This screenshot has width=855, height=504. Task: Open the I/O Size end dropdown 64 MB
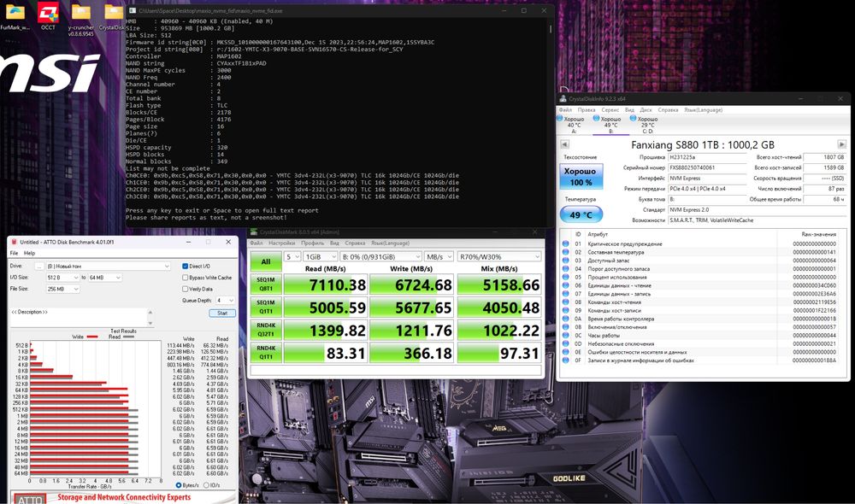click(x=105, y=278)
